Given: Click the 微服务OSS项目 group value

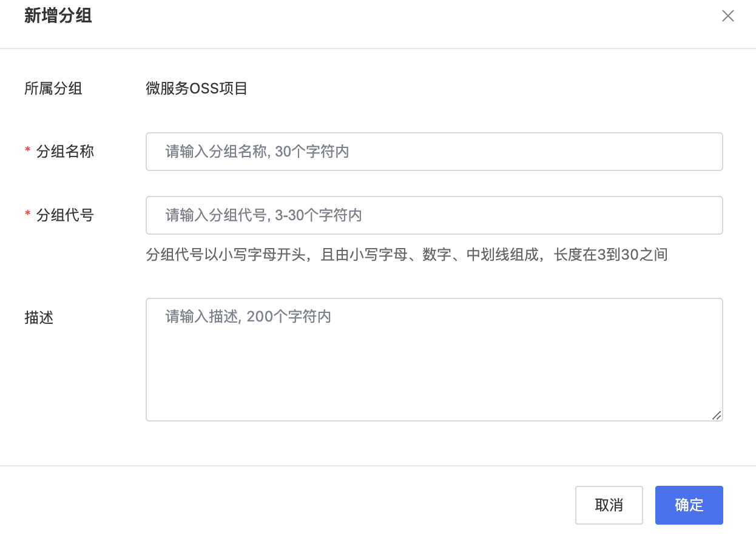Looking at the screenshot, I should (x=197, y=89).
